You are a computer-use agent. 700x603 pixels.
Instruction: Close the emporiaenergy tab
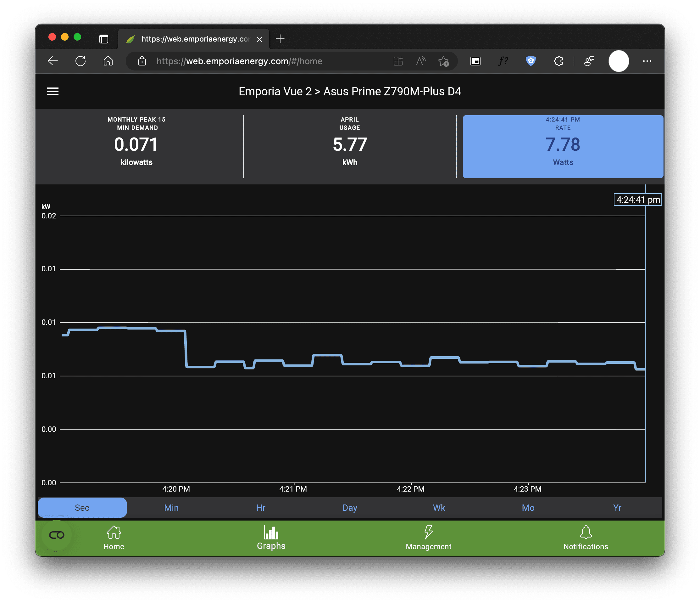coord(259,39)
